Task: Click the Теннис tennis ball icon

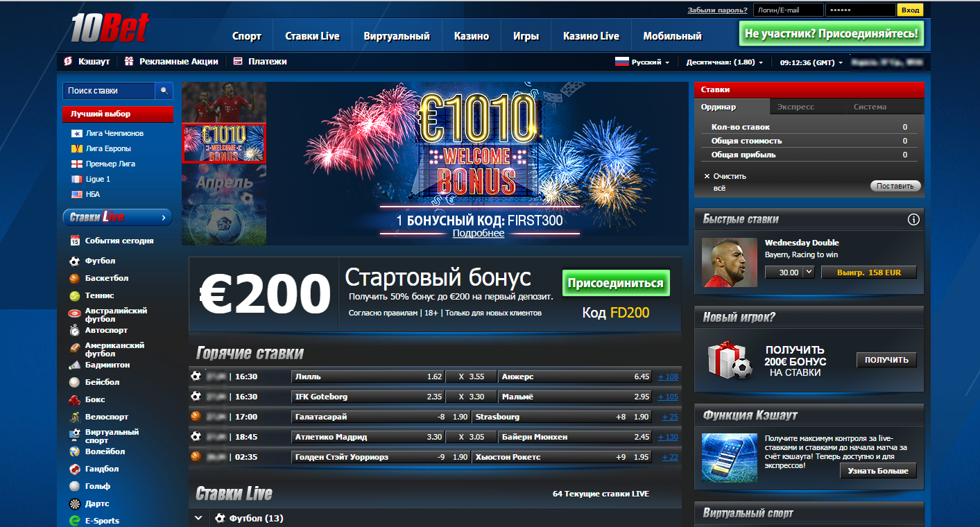Action: (x=75, y=296)
